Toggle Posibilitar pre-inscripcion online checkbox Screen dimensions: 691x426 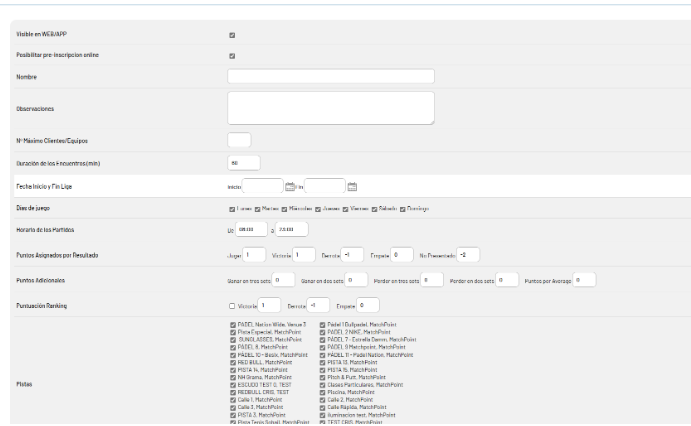coord(232,56)
